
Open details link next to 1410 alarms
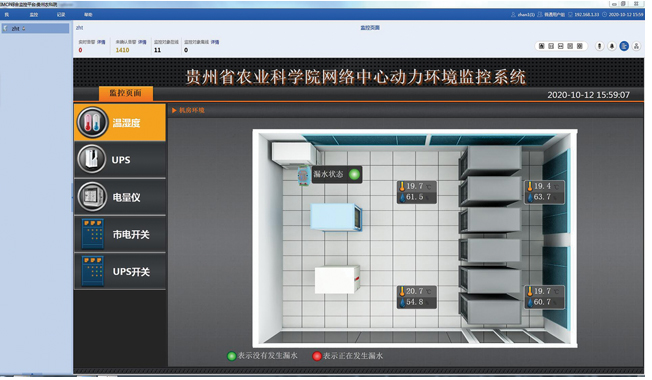[x=142, y=42]
